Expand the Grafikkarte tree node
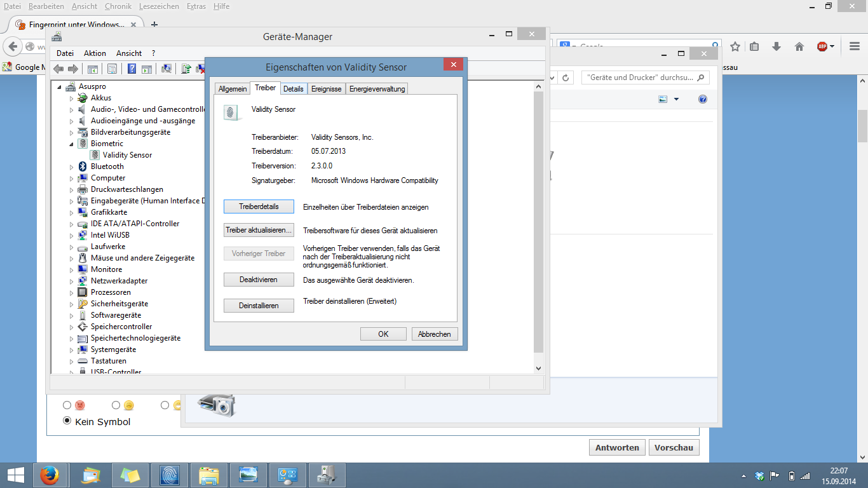This screenshot has width=868, height=488. 72,212
